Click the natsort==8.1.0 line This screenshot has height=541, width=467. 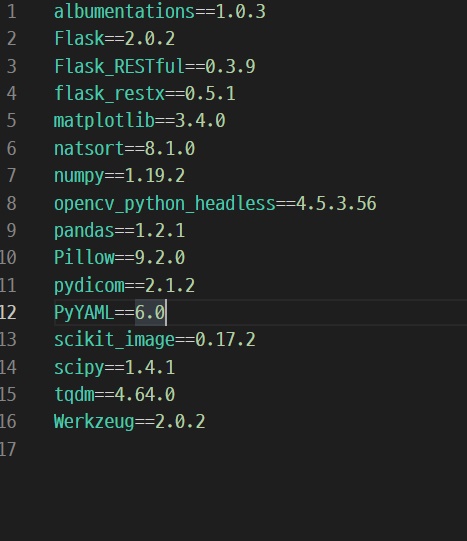click(x=125, y=148)
